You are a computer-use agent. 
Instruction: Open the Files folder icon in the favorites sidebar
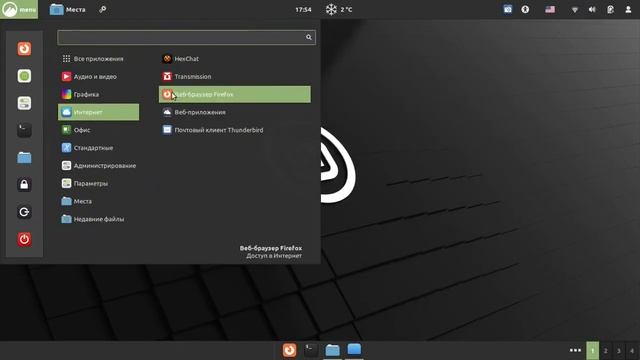point(24,158)
